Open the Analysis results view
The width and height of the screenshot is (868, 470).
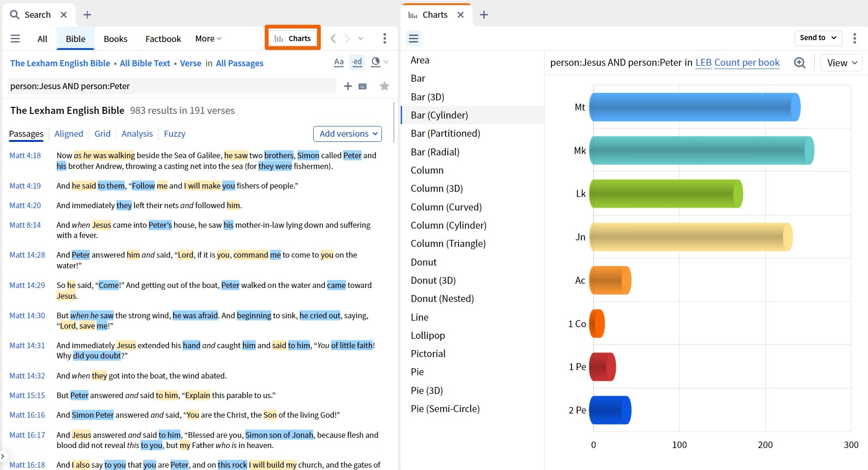(x=137, y=134)
